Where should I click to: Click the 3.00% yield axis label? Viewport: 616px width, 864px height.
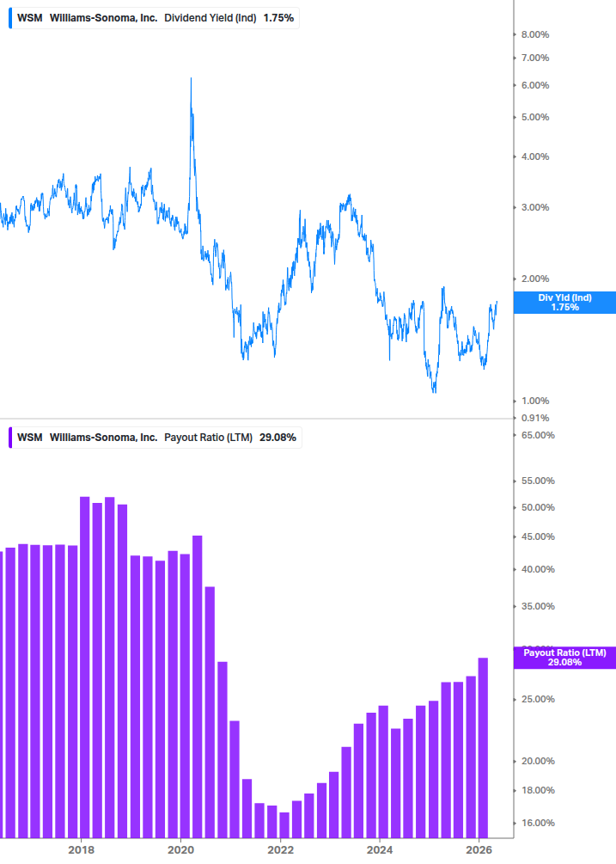point(535,208)
